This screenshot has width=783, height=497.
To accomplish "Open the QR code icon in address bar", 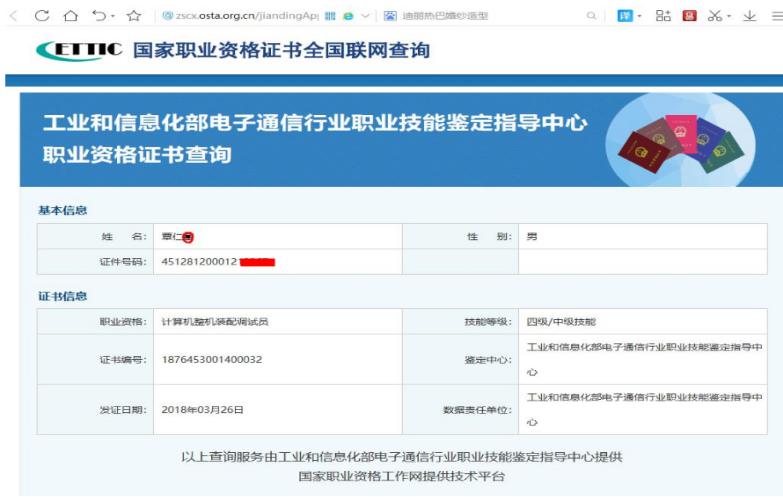I will (330, 16).
